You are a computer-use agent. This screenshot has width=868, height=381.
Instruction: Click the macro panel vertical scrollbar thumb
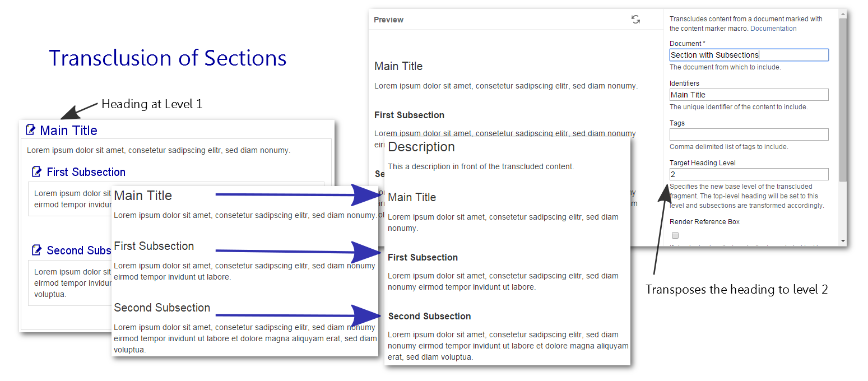(843, 101)
